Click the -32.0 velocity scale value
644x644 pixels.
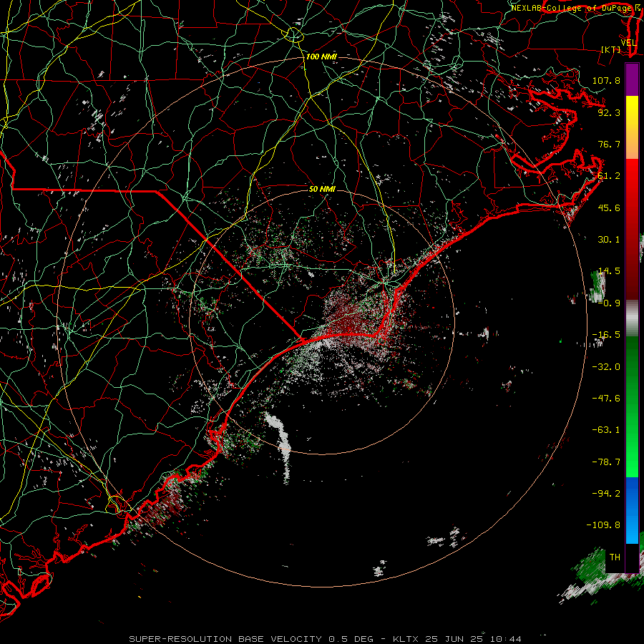[606, 366]
